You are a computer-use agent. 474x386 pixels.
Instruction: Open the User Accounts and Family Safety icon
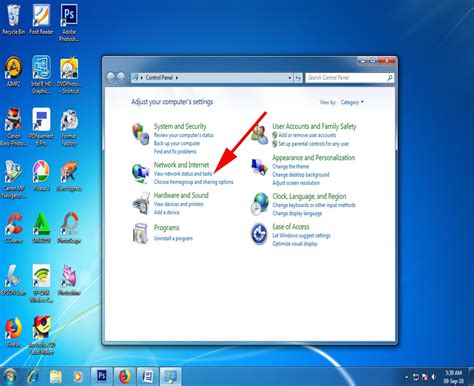coord(259,134)
